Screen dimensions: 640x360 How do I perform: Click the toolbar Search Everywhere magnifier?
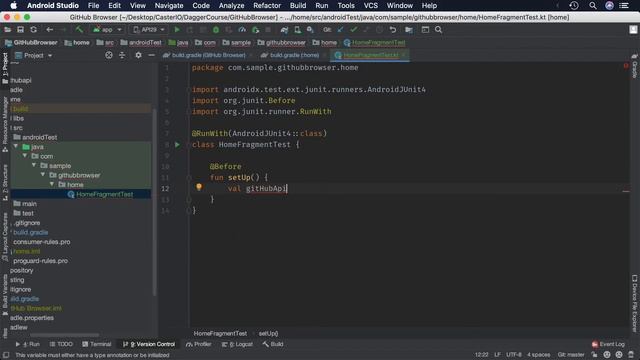[x=438, y=30]
